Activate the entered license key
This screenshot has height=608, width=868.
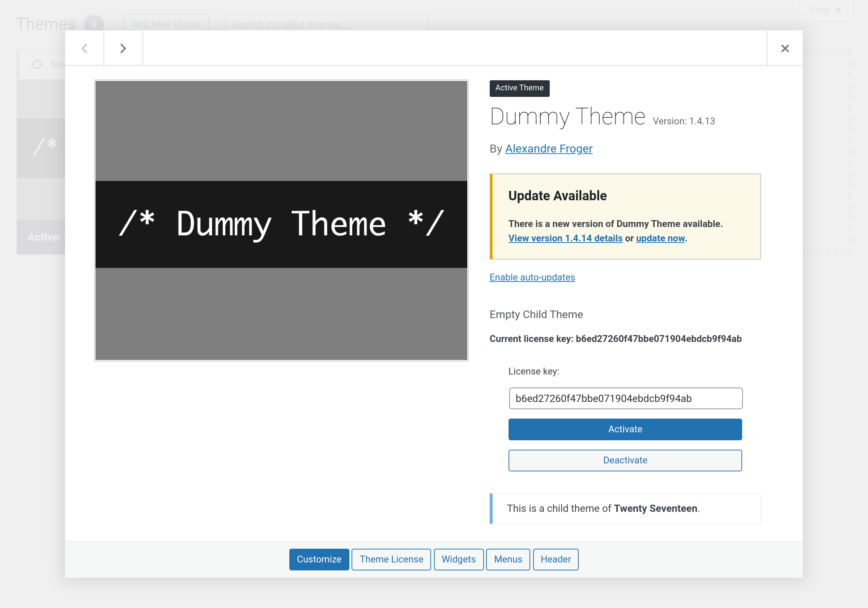coord(625,429)
